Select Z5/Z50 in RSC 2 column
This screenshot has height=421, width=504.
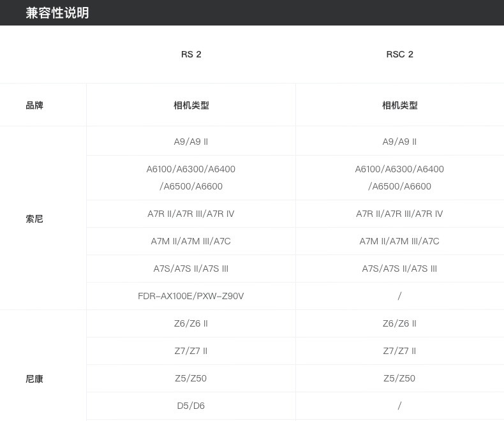399,378
